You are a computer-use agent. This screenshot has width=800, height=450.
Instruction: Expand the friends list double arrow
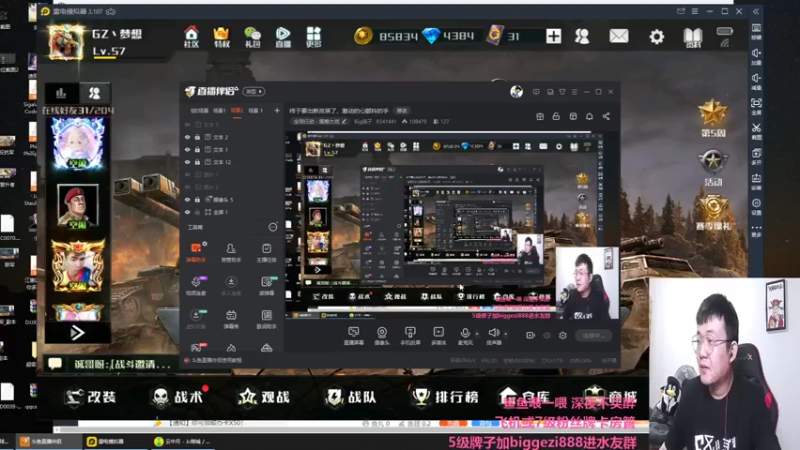tap(77, 333)
